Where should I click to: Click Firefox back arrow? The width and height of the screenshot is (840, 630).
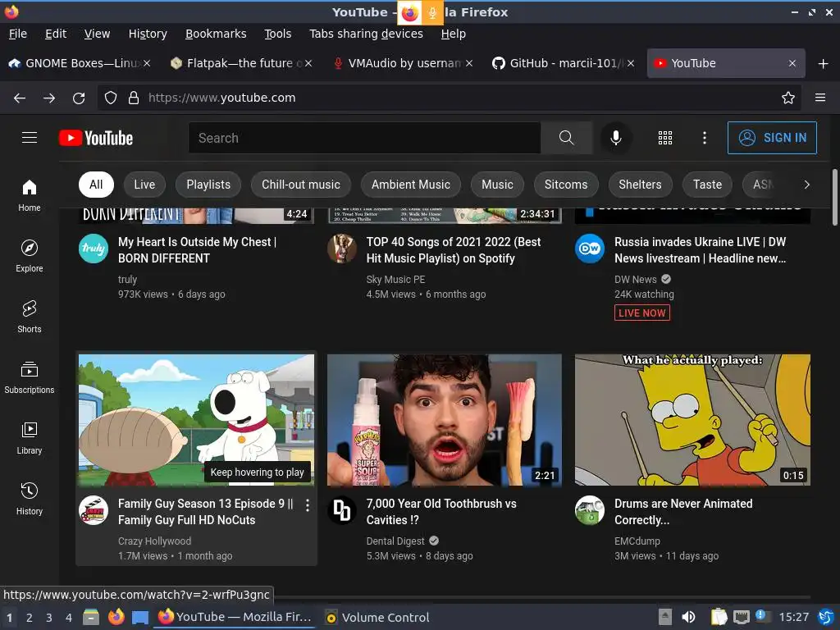(20, 98)
